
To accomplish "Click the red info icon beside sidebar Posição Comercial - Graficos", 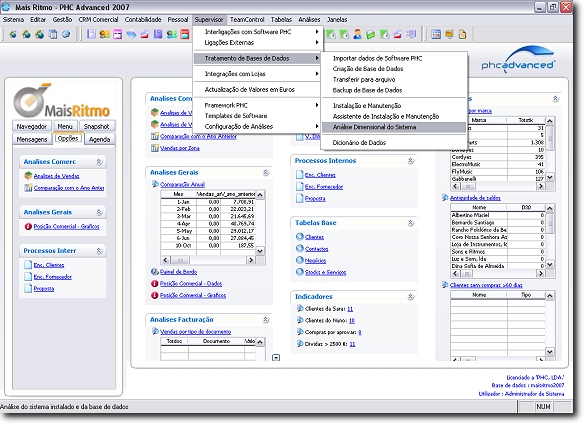I will coord(28,226).
